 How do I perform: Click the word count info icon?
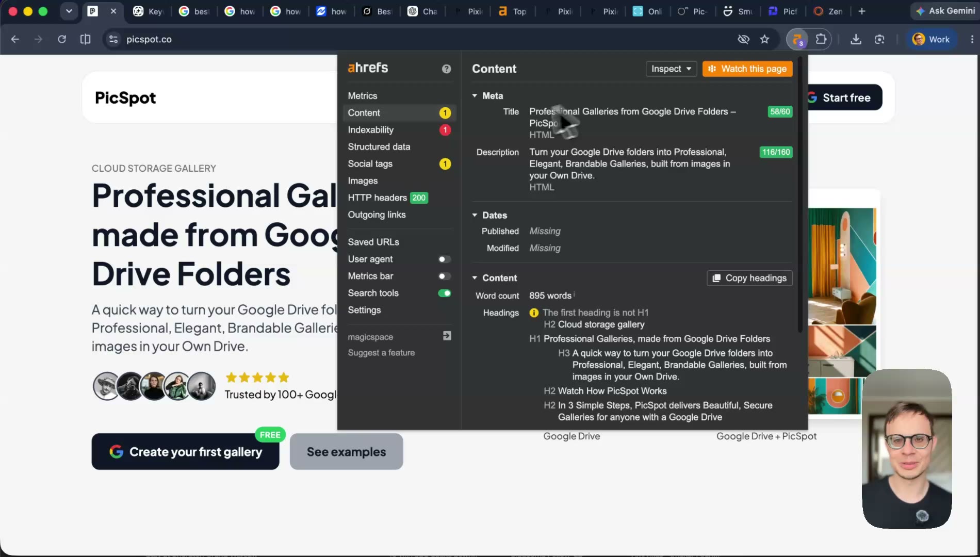(575, 294)
